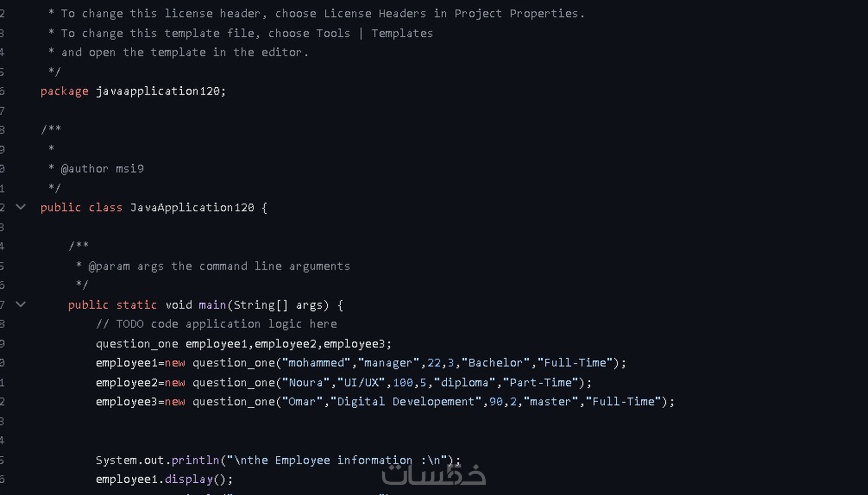
Task: Click the employee1.display() call
Action: click(163, 479)
